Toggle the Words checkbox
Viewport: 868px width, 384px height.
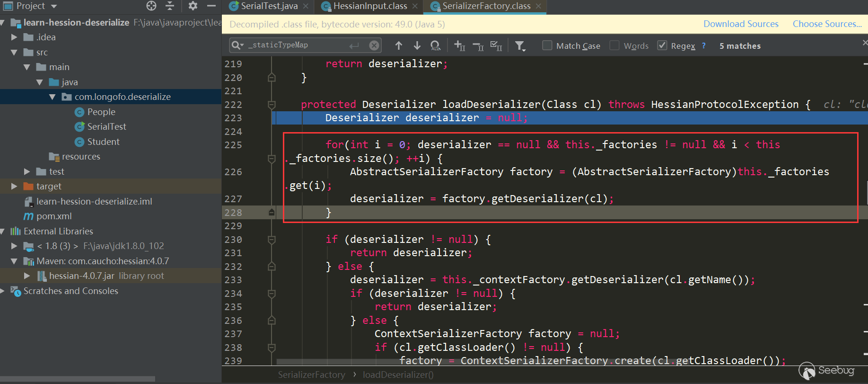tap(614, 45)
